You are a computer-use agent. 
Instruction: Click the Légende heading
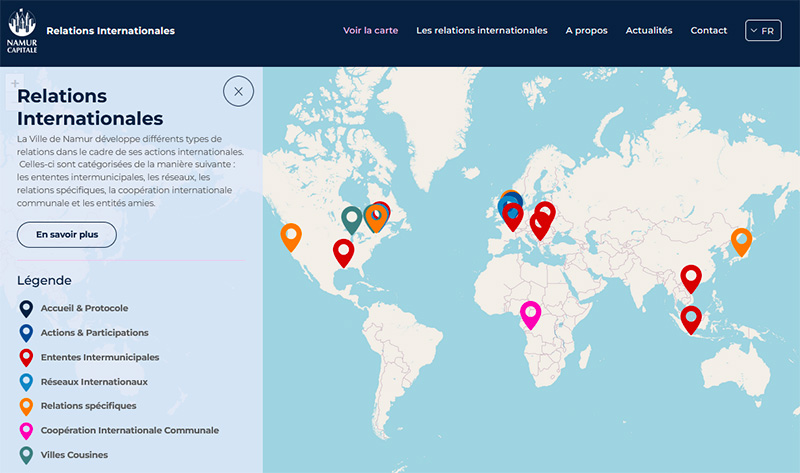tap(44, 281)
